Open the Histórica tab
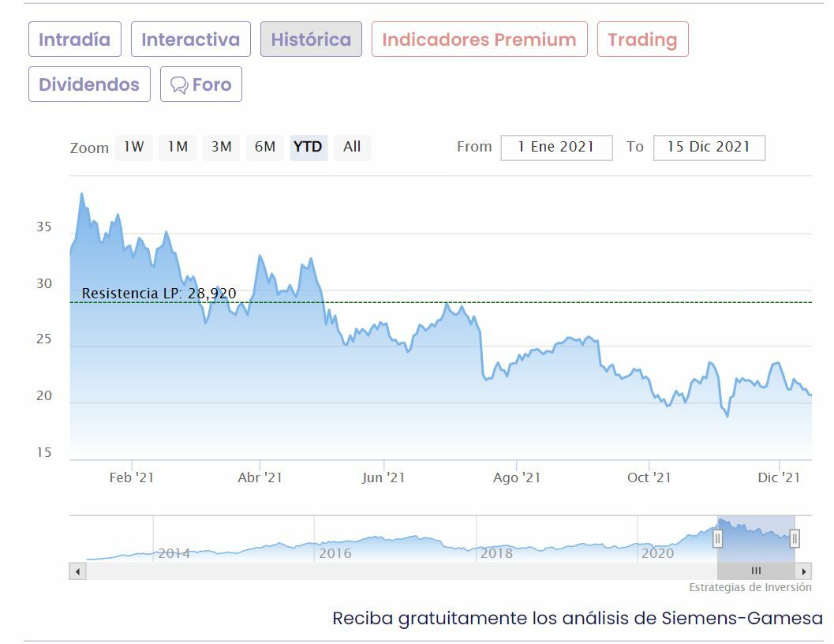Viewport: 834px width, 644px height. (311, 39)
